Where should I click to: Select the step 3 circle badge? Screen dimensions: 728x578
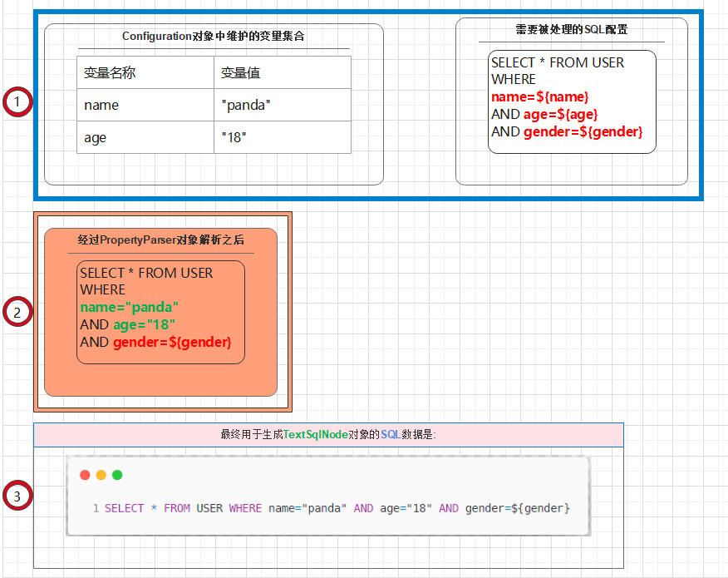[x=17, y=496]
